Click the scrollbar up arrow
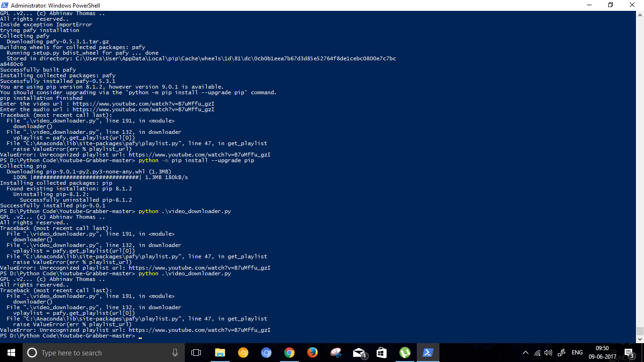 point(640,15)
